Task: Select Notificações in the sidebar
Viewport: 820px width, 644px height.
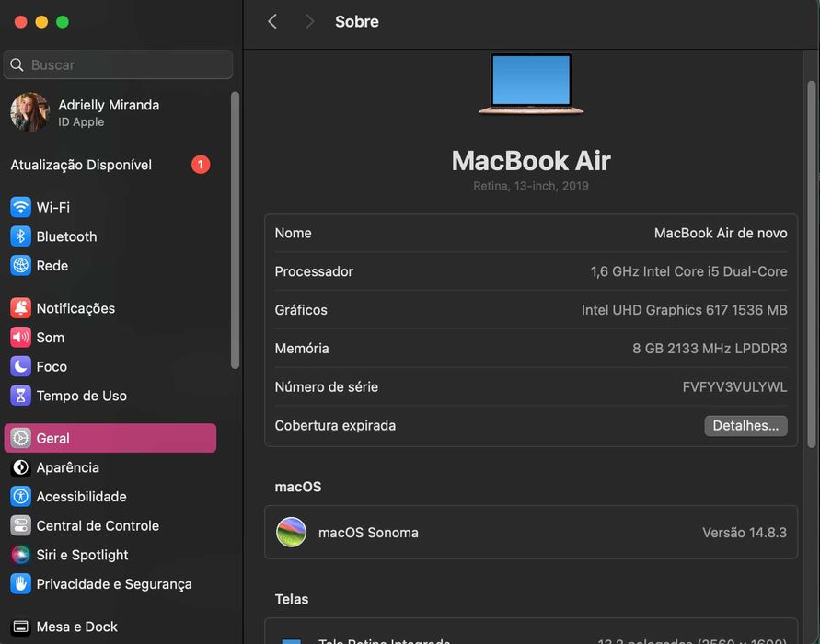Action: [110, 308]
